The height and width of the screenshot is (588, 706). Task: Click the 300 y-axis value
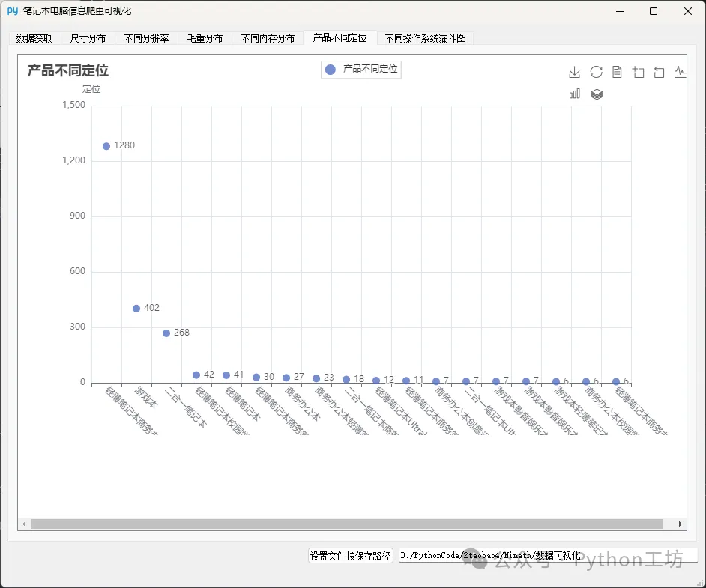pyautogui.click(x=77, y=327)
